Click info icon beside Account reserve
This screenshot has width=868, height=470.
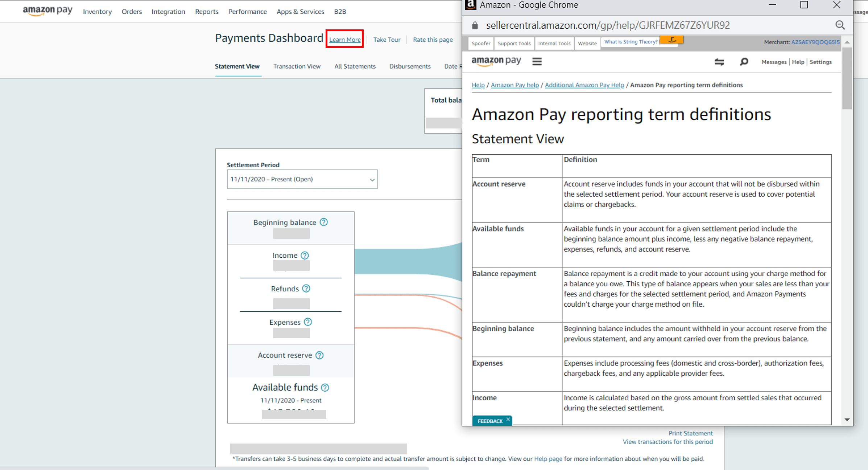[319, 355]
